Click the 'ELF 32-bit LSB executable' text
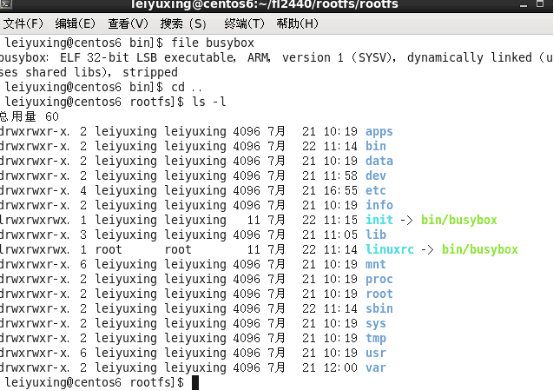 [x=147, y=58]
